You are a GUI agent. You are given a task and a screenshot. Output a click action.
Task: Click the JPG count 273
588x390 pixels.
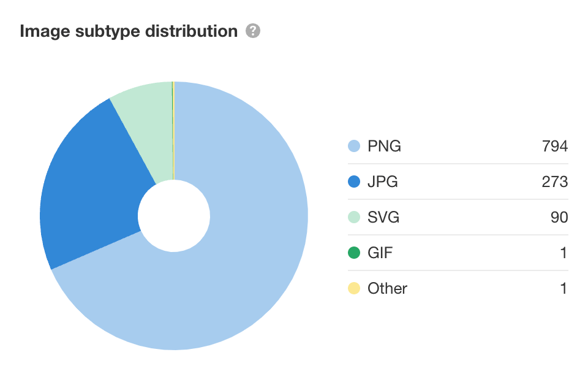tap(554, 182)
